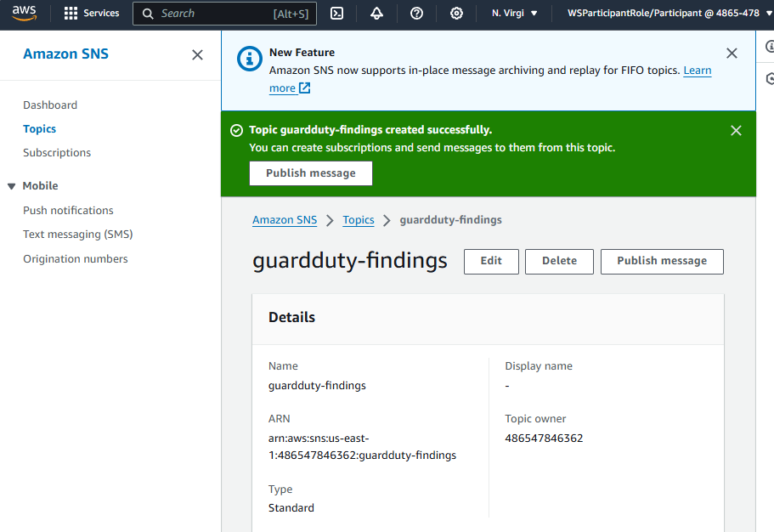Viewport: 774px width, 532px height.
Task: Select the topic ARN value
Action: click(362, 446)
